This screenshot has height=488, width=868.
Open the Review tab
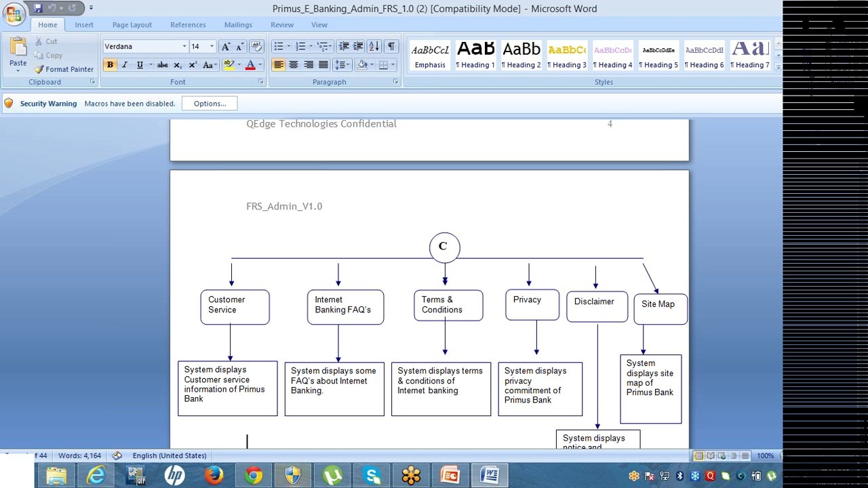tap(282, 24)
